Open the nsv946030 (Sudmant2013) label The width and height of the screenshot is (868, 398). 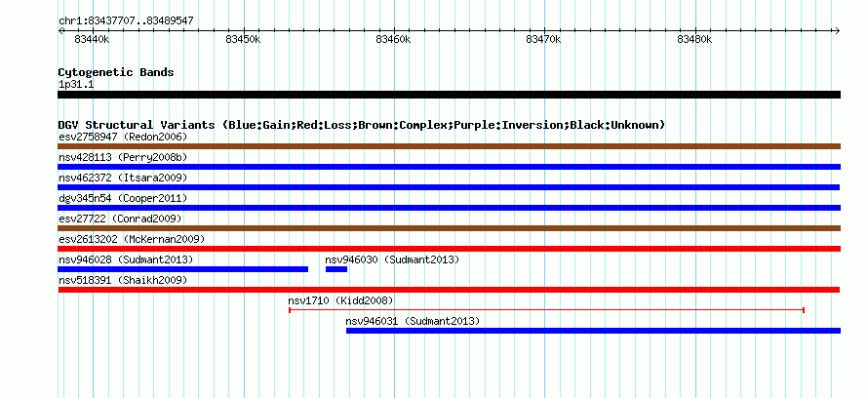click(392, 259)
